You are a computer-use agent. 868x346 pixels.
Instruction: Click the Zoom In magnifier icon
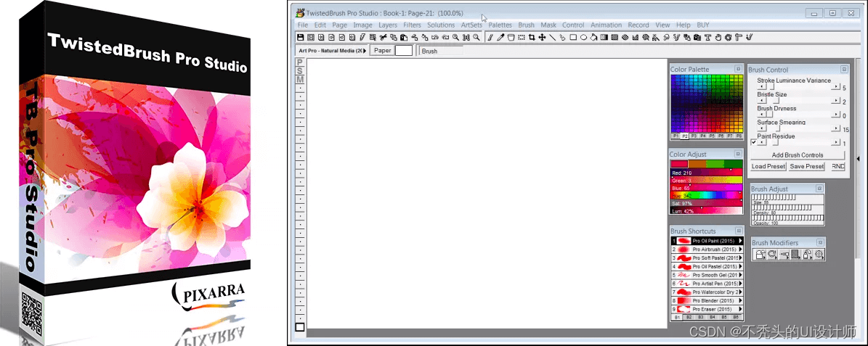tap(455, 37)
